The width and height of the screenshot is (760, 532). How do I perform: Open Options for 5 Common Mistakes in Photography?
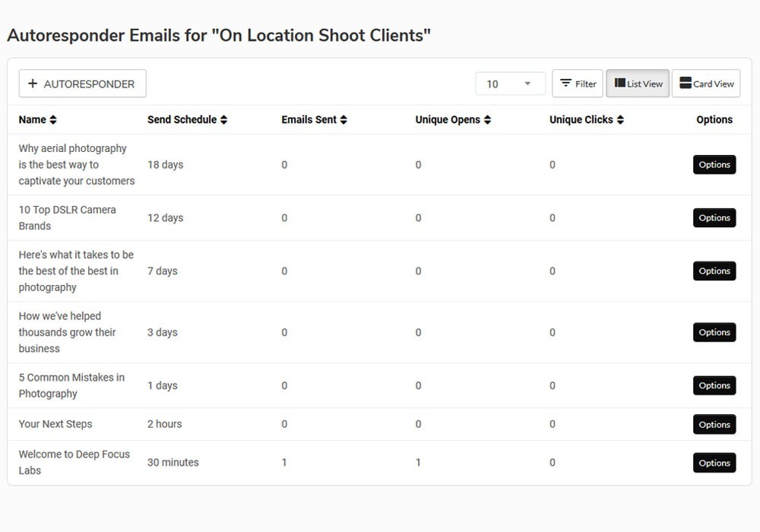pos(714,385)
